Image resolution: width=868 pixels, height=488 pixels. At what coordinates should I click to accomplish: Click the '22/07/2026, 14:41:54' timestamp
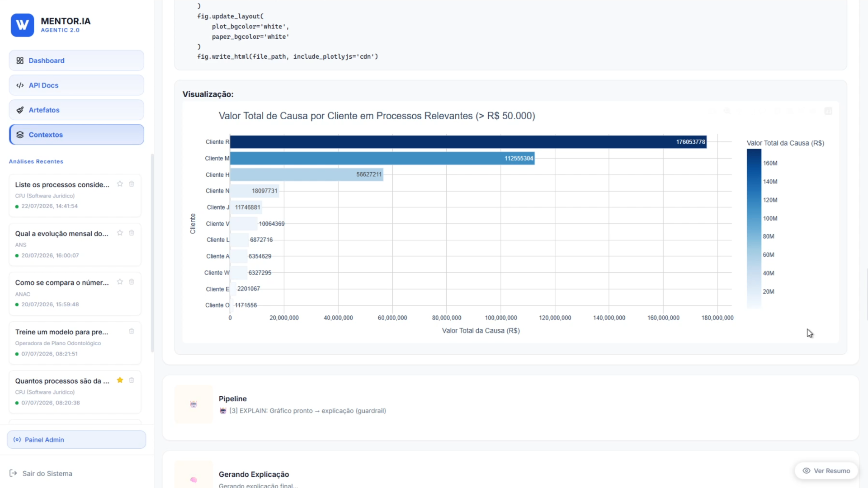[x=50, y=206]
